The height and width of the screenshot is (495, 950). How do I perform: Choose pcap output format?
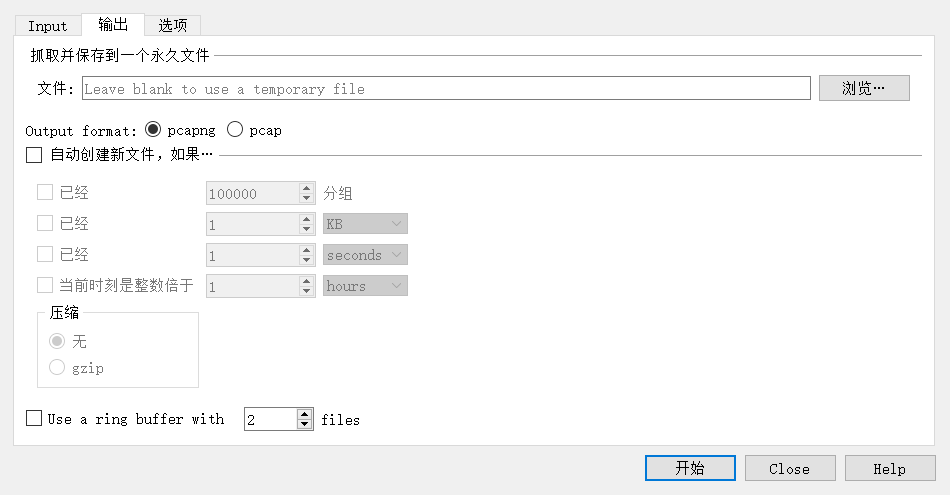pos(235,130)
